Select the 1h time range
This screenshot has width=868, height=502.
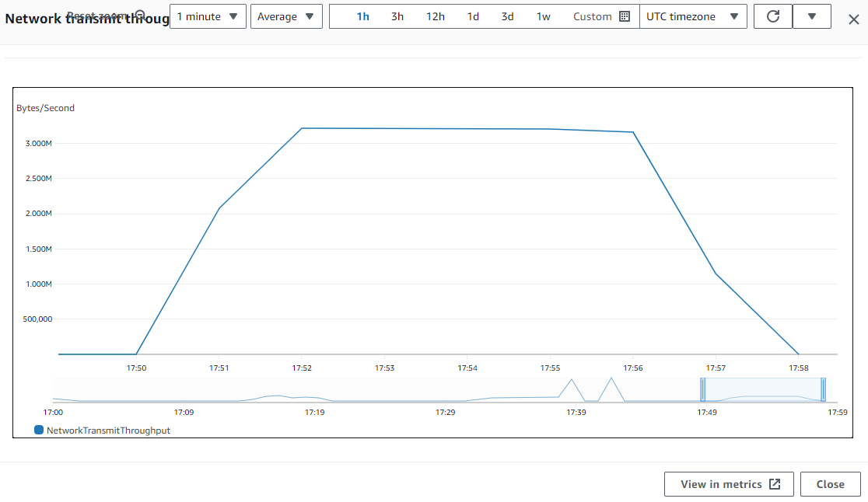362,16
